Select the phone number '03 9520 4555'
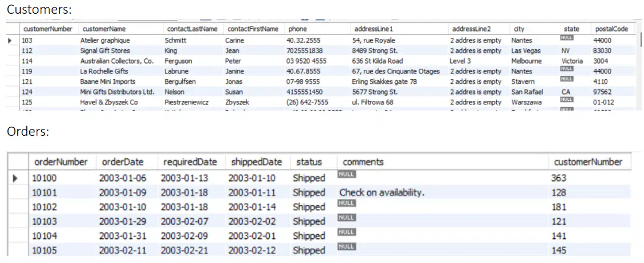This screenshot has height=263, width=644. pos(307,61)
